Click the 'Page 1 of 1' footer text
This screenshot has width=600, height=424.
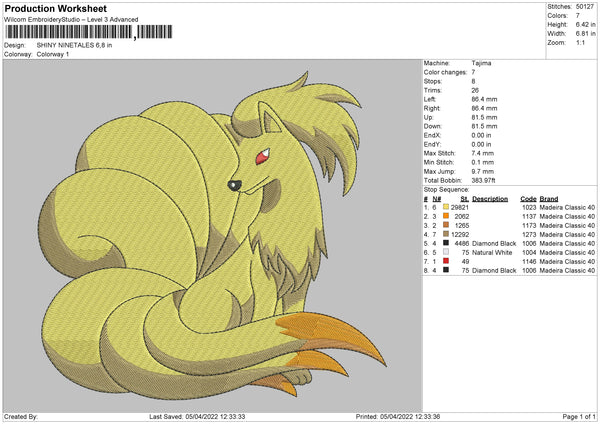click(x=579, y=416)
